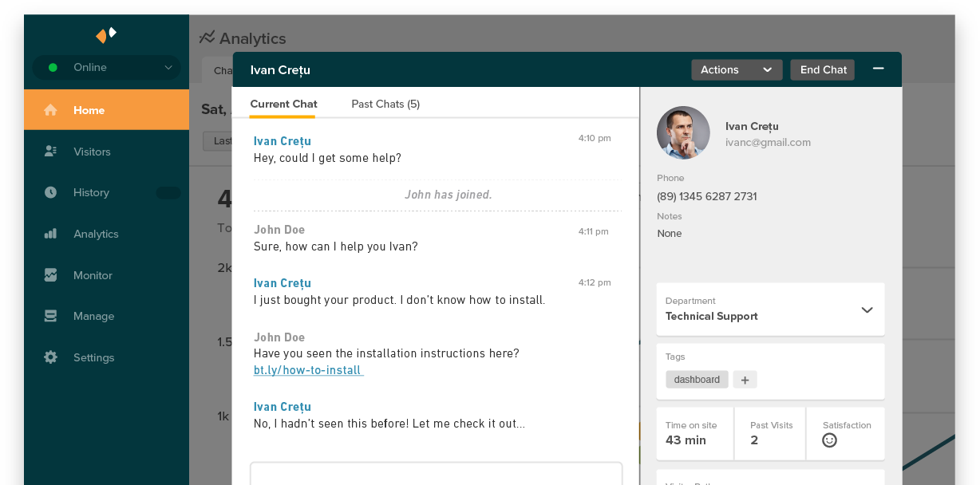Click the Satisfaction smiley face icon
This screenshot has width=980, height=485.
coord(829,440)
